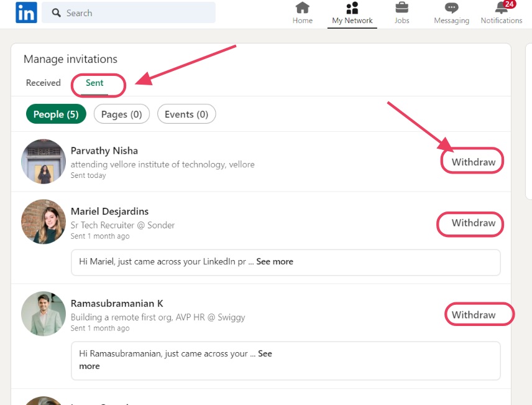Image resolution: width=532 pixels, height=405 pixels.
Task: Select the Sent tab
Action: coord(94,83)
